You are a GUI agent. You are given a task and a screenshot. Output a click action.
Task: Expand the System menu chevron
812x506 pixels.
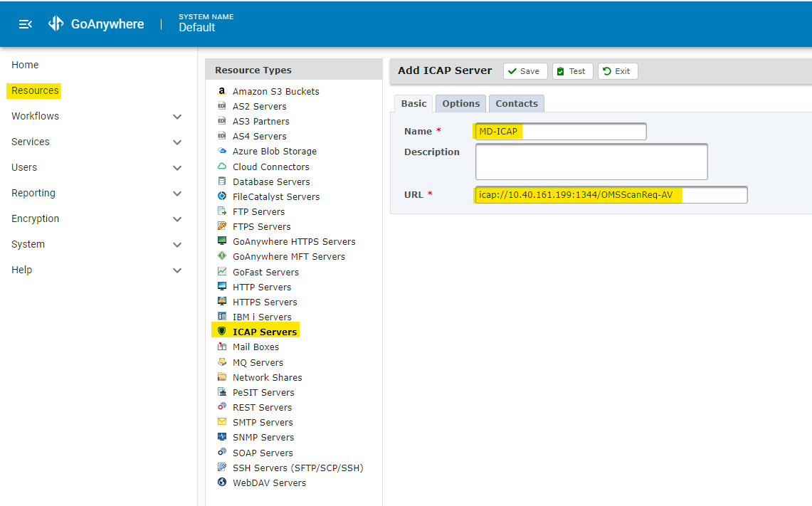pyautogui.click(x=177, y=245)
